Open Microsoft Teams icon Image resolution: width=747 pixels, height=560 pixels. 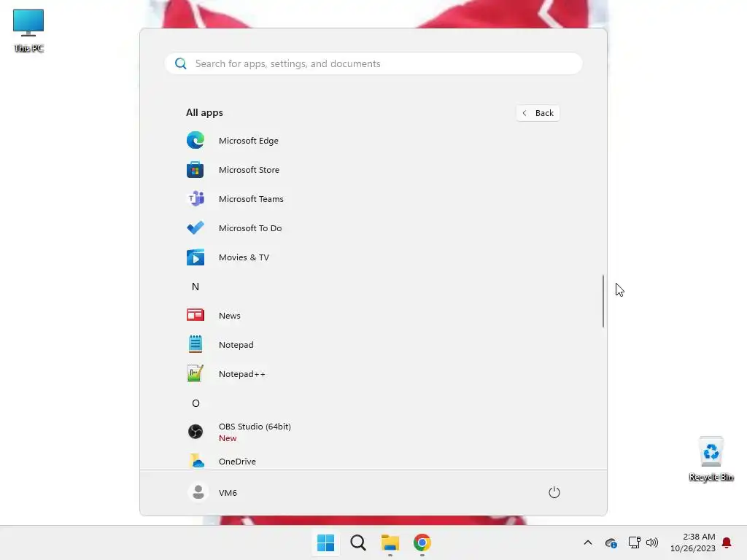(196, 198)
